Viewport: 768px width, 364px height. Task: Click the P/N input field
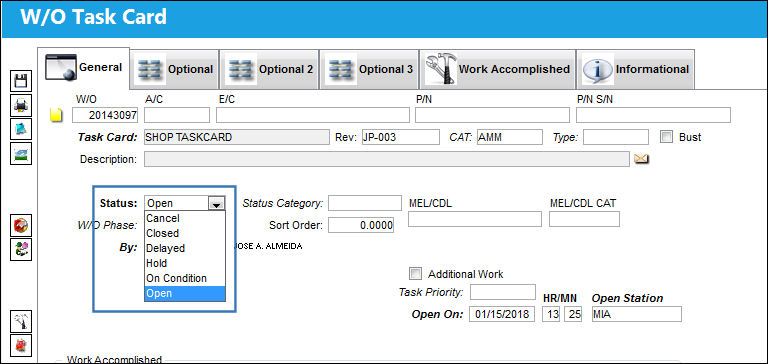click(x=492, y=115)
